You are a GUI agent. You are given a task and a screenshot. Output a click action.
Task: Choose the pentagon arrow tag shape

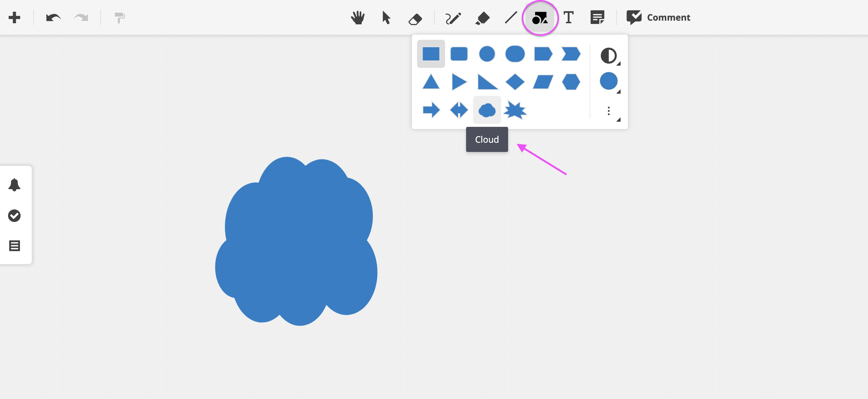point(543,54)
